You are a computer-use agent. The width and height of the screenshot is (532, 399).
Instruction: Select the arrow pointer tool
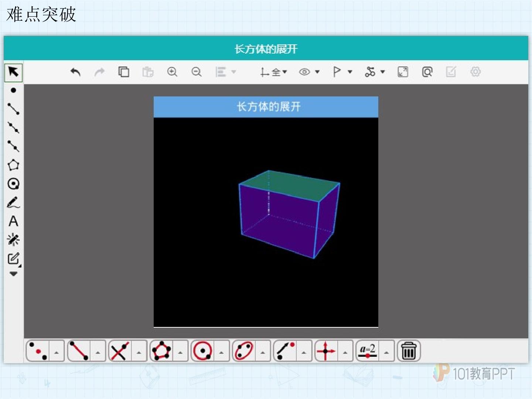(13, 72)
